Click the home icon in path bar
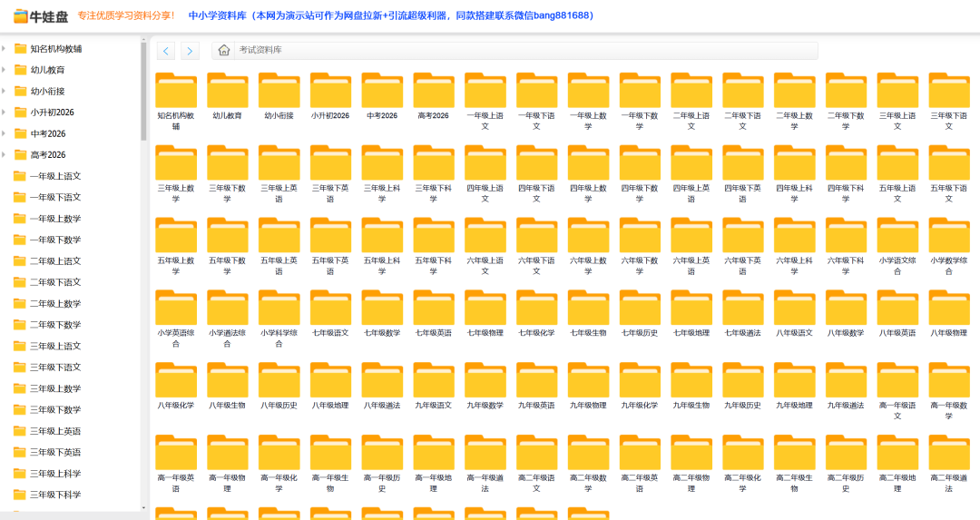 tap(224, 50)
